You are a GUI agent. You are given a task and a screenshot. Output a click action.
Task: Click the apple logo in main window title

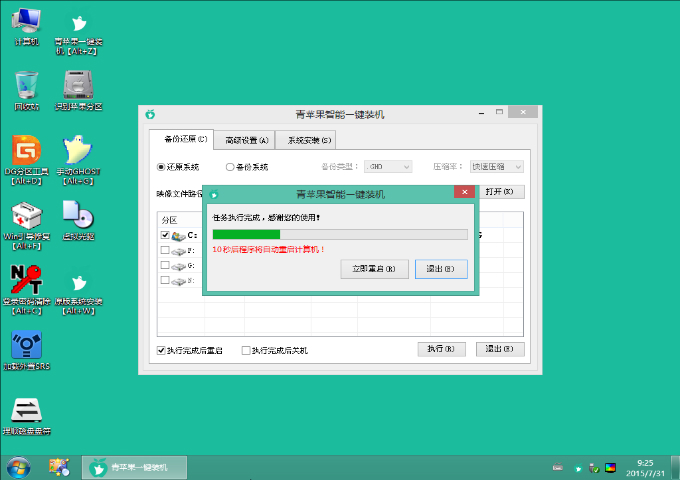pos(150,114)
